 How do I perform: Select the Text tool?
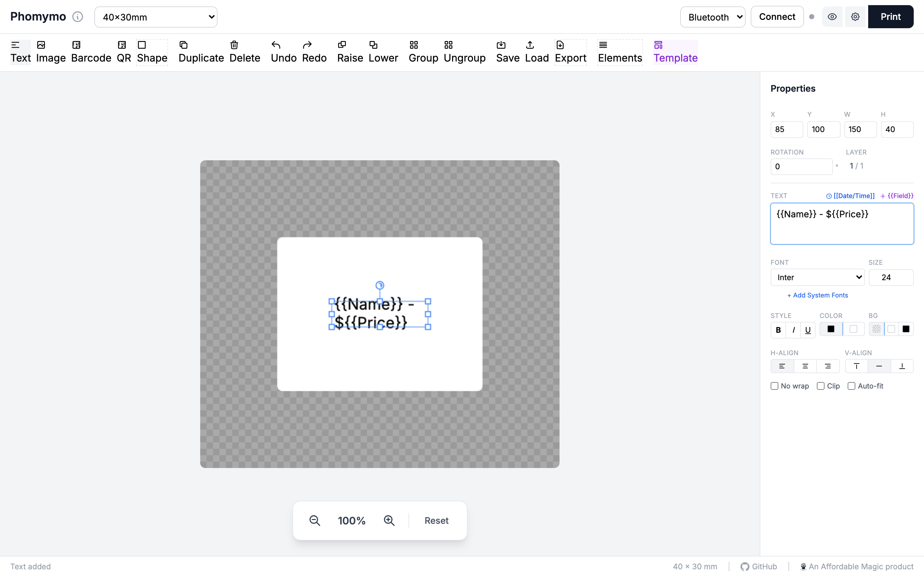pos(20,52)
